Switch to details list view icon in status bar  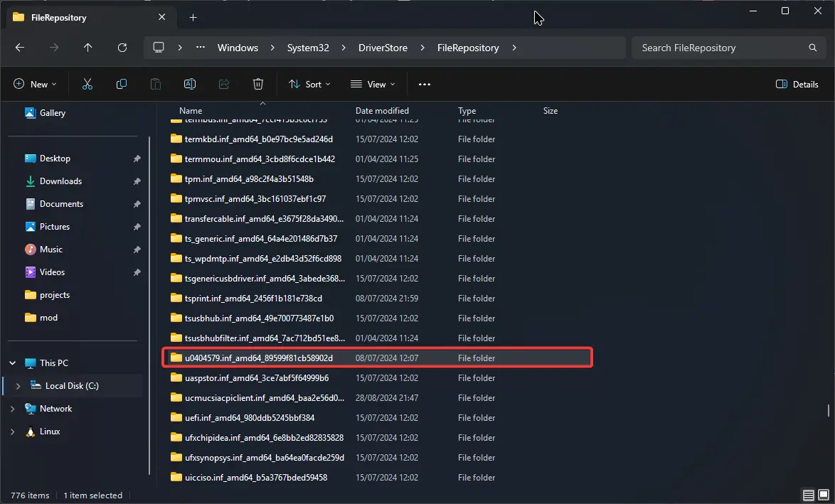pyautogui.click(x=809, y=495)
